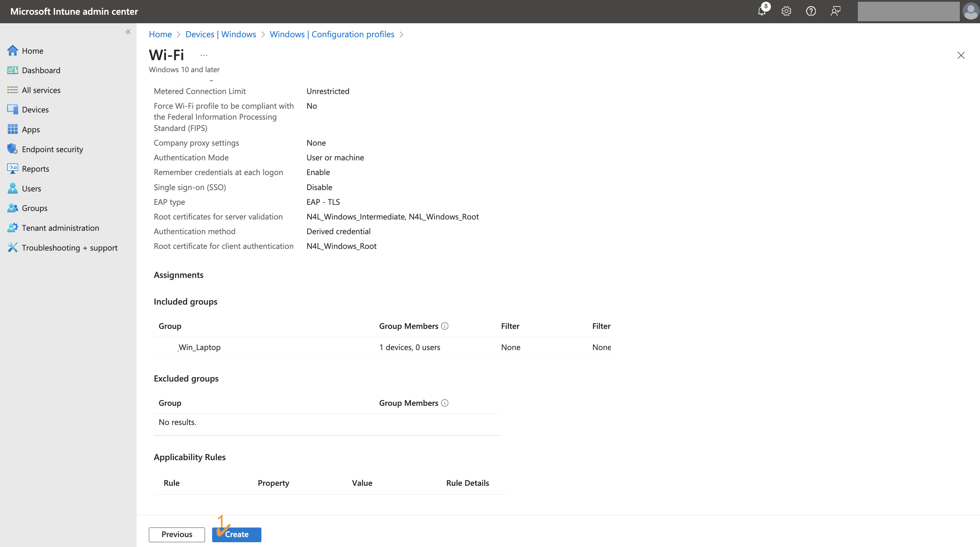Click the Previous button
The width and height of the screenshot is (980, 547).
tap(177, 534)
